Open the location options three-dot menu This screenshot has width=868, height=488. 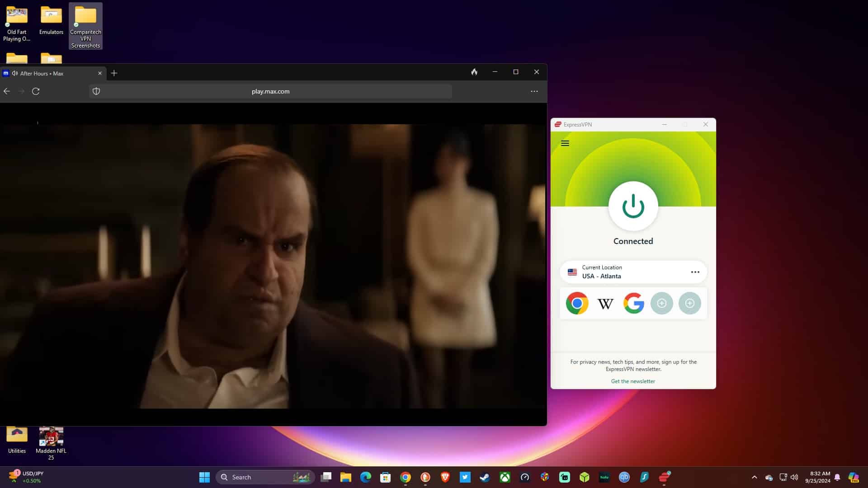695,272
